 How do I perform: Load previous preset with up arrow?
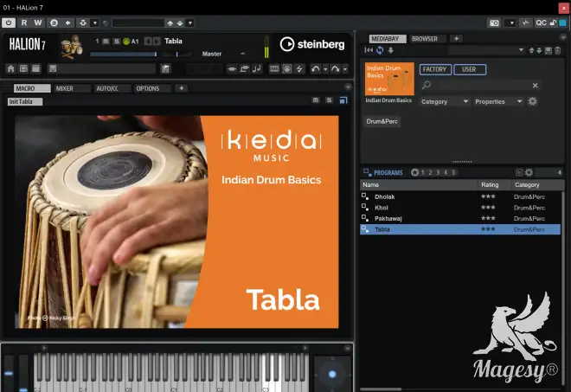170,23
